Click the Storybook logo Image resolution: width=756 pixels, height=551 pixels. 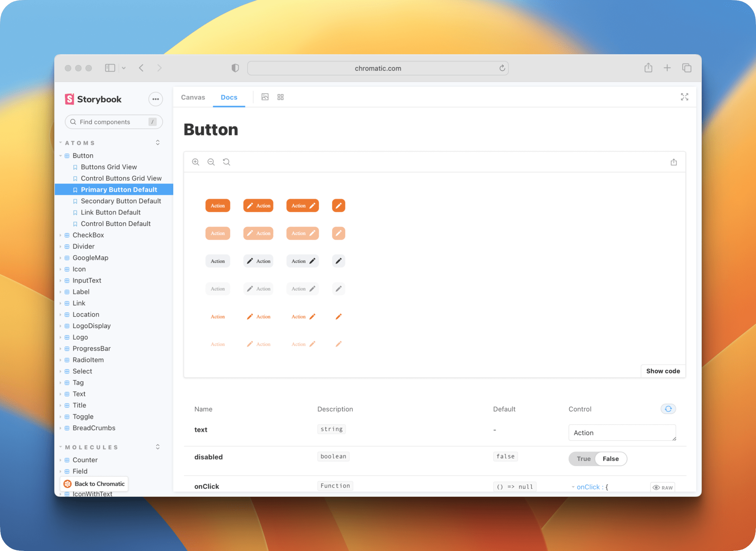93,99
